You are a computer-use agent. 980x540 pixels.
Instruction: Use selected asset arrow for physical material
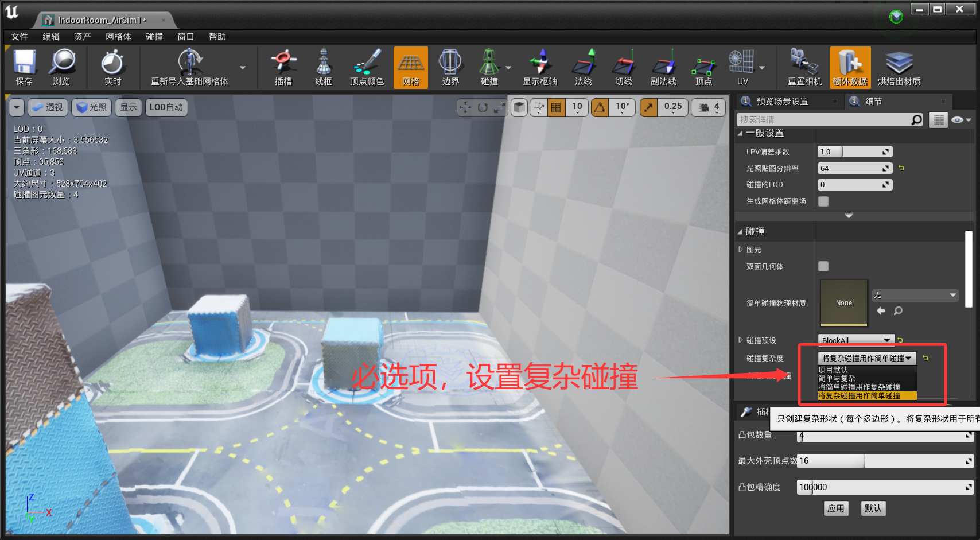[x=881, y=310]
